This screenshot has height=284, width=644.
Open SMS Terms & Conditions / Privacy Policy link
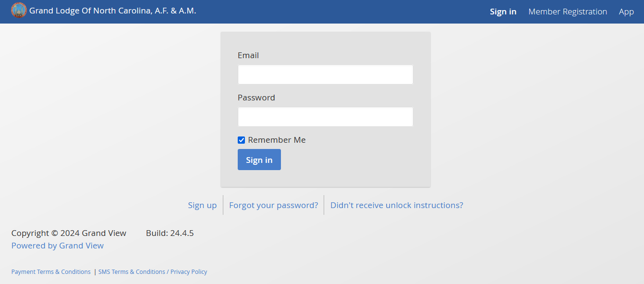(153, 272)
